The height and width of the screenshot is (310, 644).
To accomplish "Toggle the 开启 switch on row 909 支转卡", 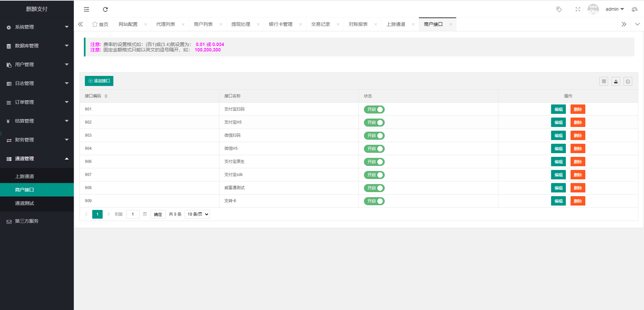I will 374,201.
